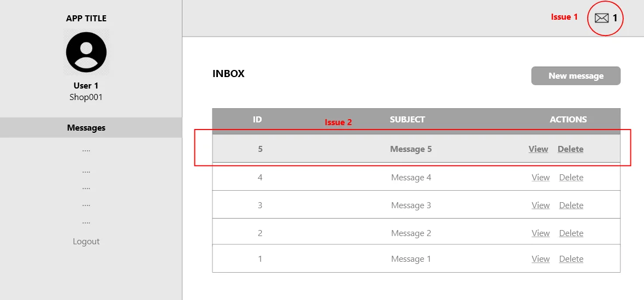Click the 'Shop001' label under the user

coord(86,97)
